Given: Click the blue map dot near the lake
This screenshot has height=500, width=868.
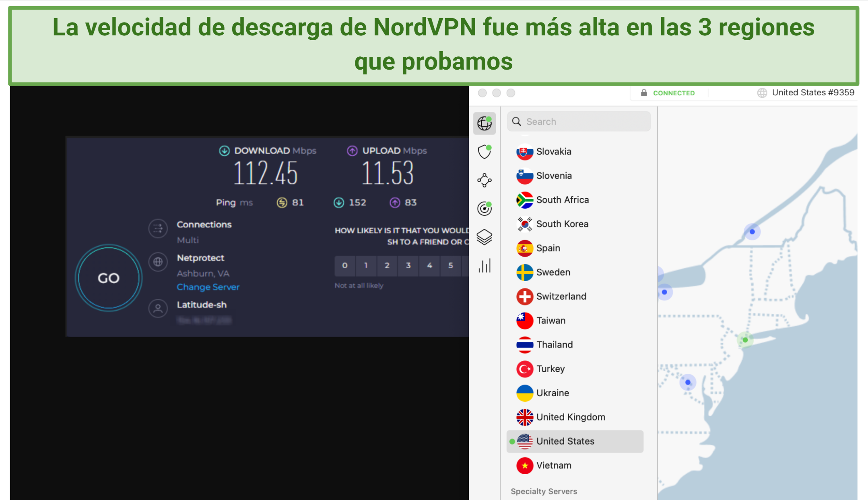Looking at the screenshot, I should point(664,292).
